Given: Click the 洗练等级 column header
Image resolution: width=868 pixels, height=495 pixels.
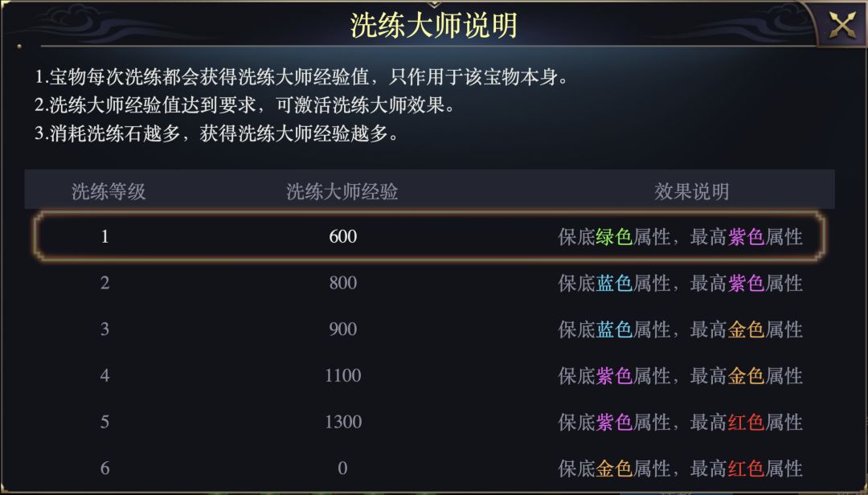Looking at the screenshot, I should 108,191.
